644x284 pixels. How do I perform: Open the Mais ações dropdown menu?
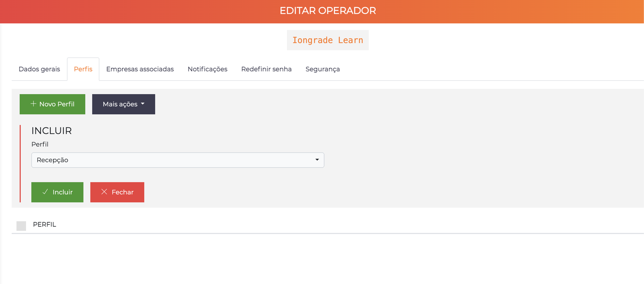pyautogui.click(x=124, y=104)
